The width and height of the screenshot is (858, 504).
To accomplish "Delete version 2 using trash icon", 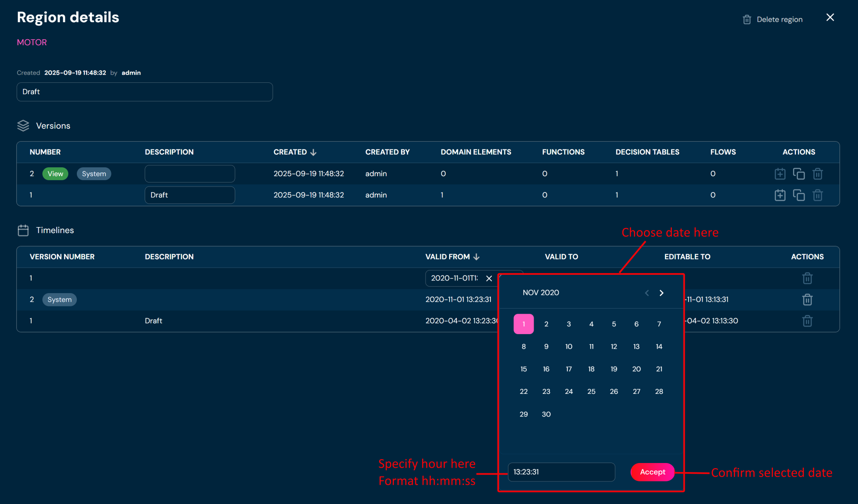I will (x=817, y=174).
